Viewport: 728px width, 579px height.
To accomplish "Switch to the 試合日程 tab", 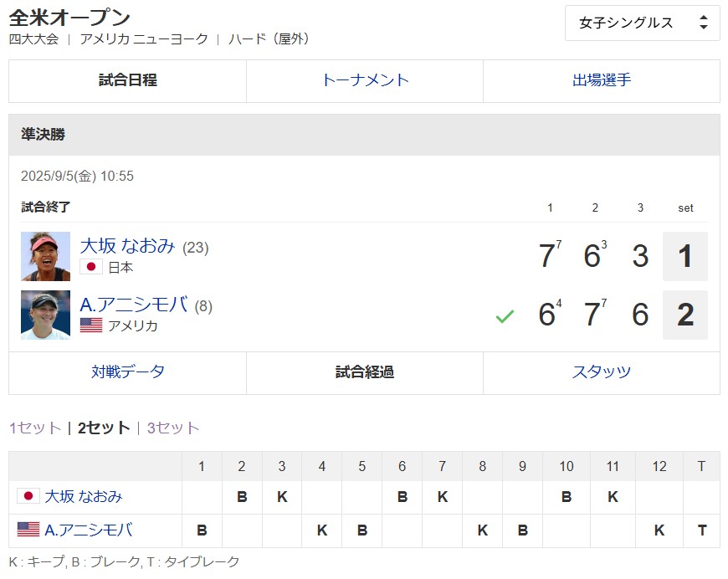I will pyautogui.click(x=127, y=80).
